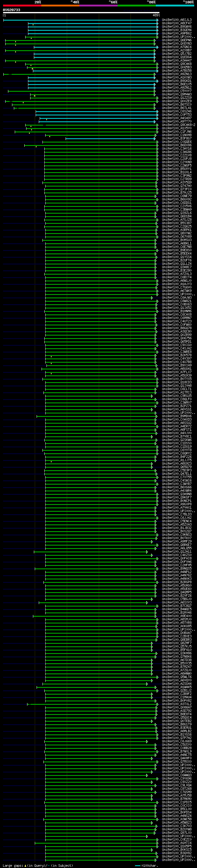Click the arrowhead ending the C6AJW3 bar
The width and height of the screenshot is (197, 868).
(152, 297)
